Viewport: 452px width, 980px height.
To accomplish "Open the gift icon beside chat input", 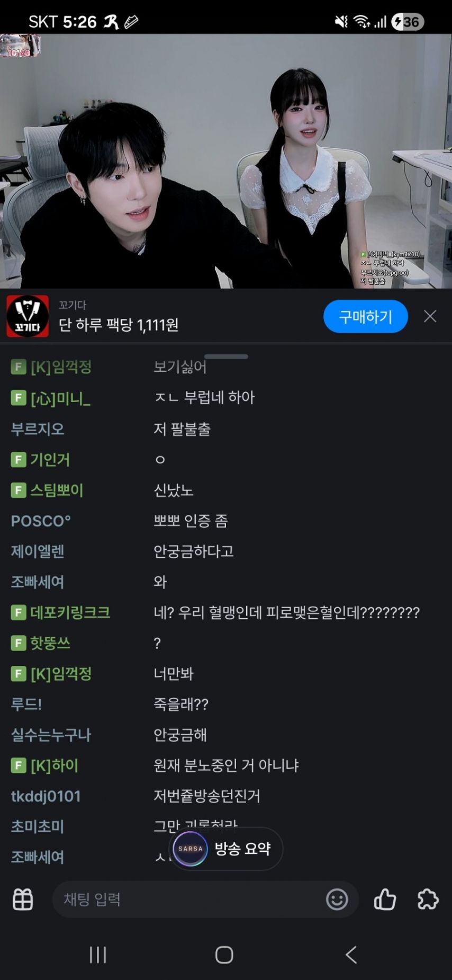I will pyautogui.click(x=23, y=899).
